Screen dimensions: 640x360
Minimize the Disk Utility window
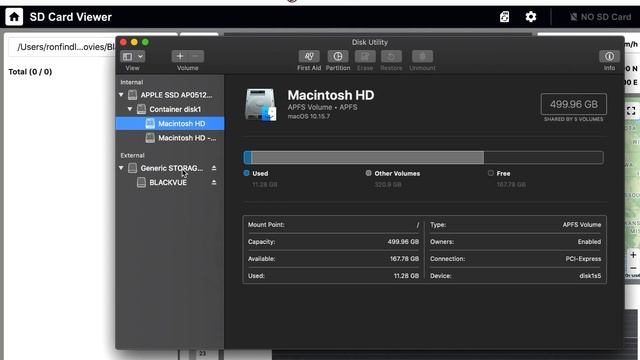click(134, 42)
